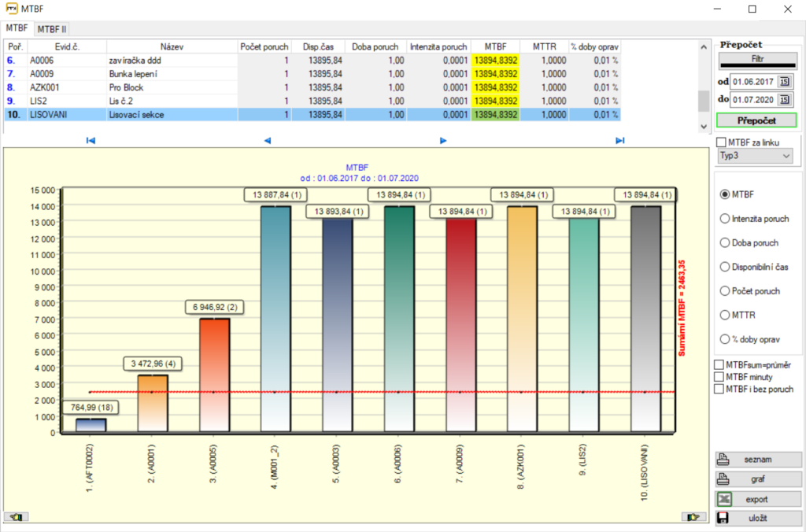Check the 'MTBF minuty' option
Viewport: 806px width, 532px height.
coord(718,377)
